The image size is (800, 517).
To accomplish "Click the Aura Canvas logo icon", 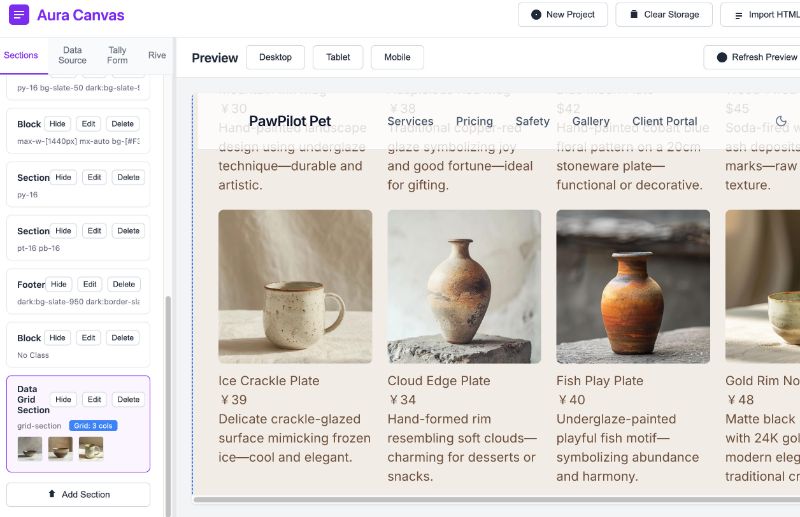I will pos(19,15).
